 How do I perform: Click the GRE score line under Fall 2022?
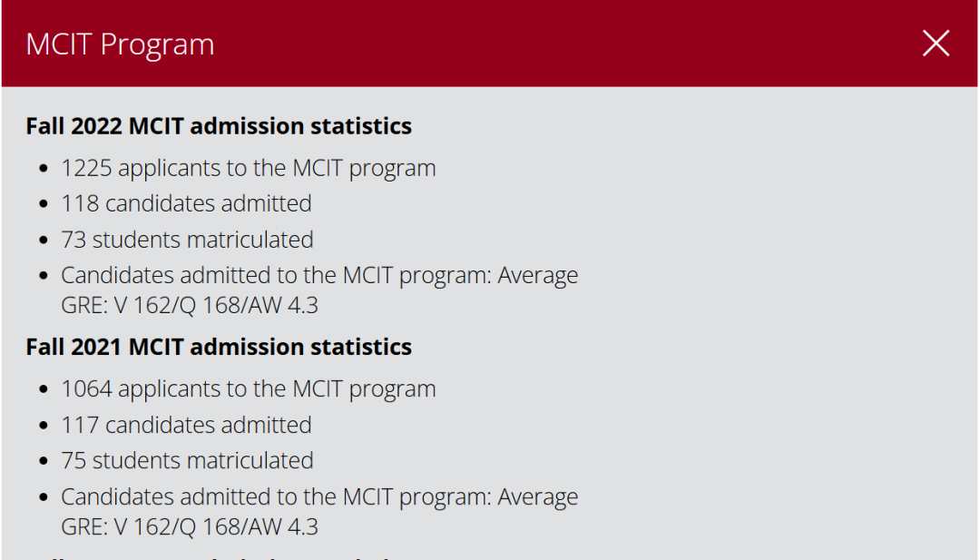[x=190, y=305]
